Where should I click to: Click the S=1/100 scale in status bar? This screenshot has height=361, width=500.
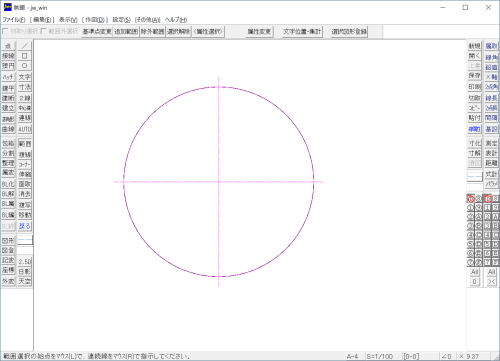click(x=379, y=356)
